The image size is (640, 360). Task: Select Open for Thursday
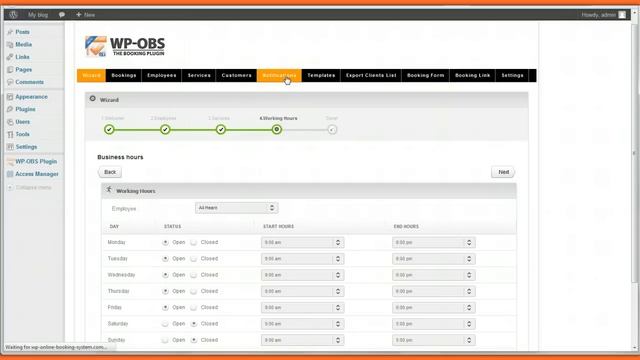[165, 291]
